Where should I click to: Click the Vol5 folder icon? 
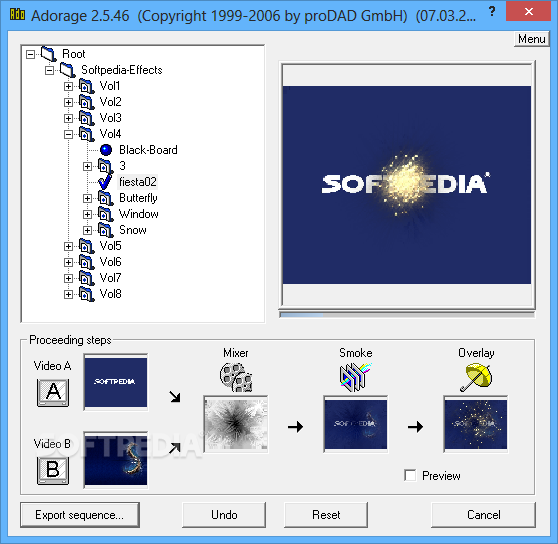(86, 246)
